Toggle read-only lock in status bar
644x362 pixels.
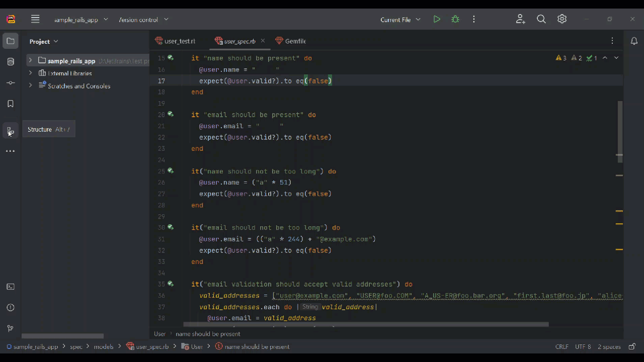pos(632,346)
